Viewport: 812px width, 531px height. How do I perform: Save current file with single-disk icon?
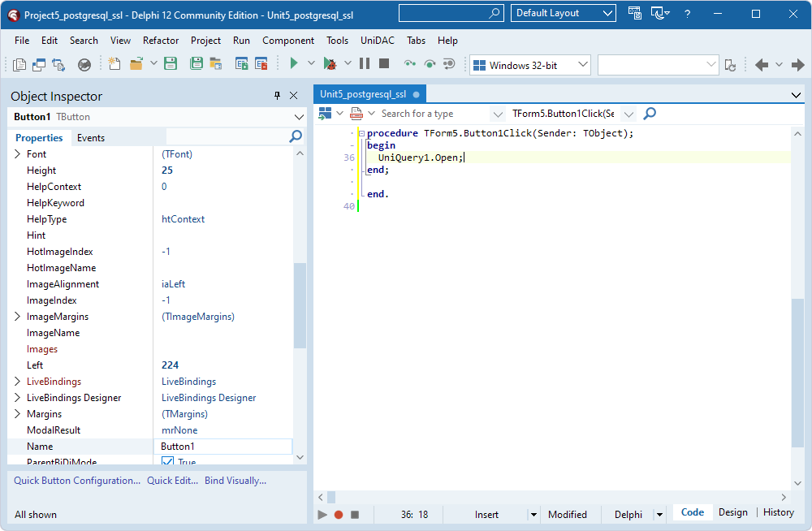pyautogui.click(x=171, y=63)
